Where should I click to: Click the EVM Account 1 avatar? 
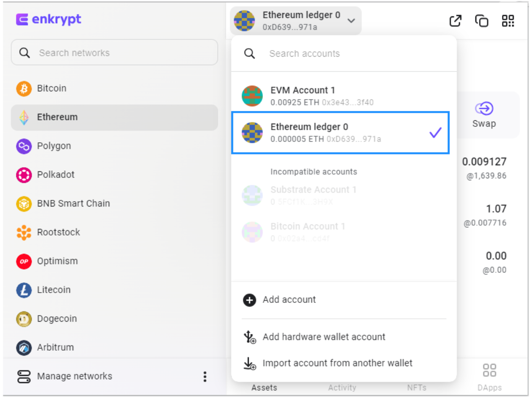[252, 96]
